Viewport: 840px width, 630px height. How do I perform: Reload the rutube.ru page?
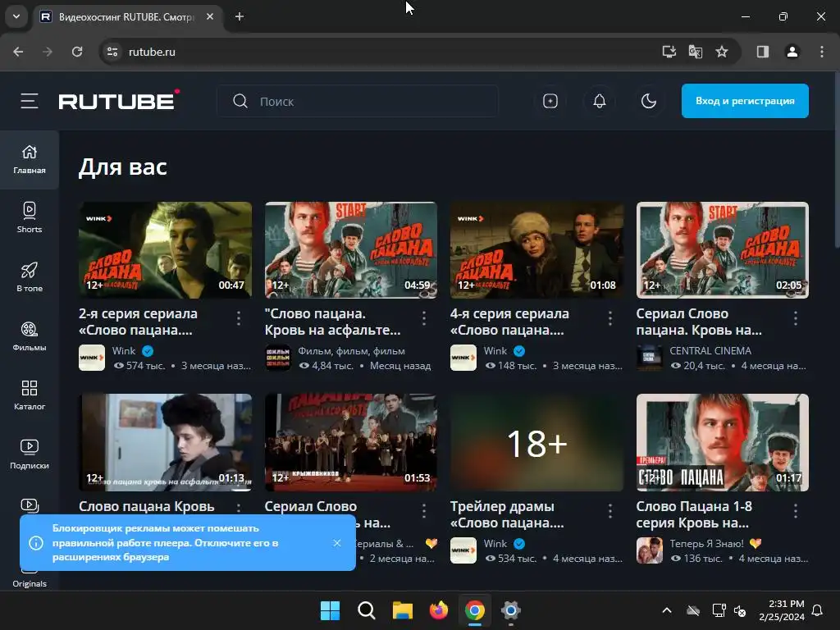coord(77,52)
